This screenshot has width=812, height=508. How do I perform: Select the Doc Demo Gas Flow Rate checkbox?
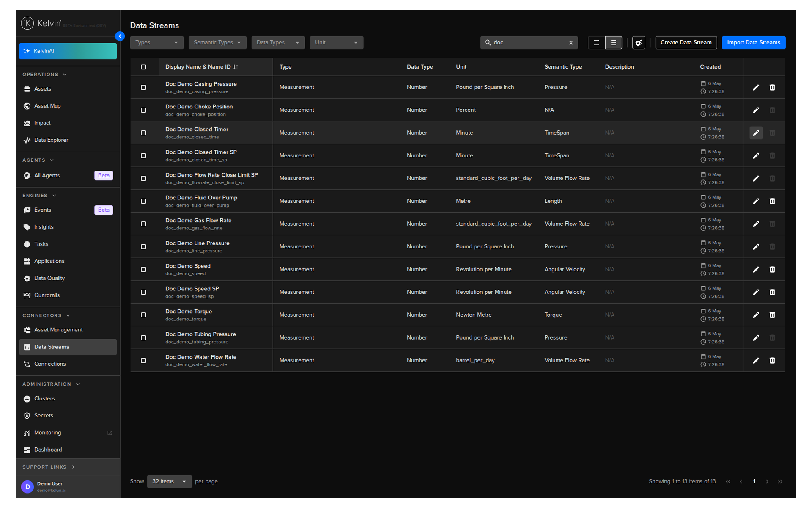click(x=143, y=224)
